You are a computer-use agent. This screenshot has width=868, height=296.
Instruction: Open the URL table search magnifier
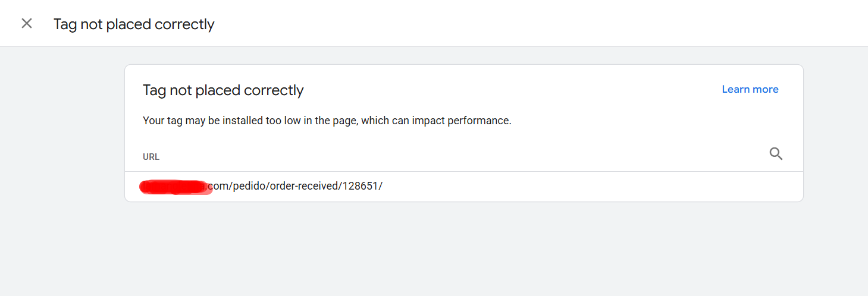point(776,154)
